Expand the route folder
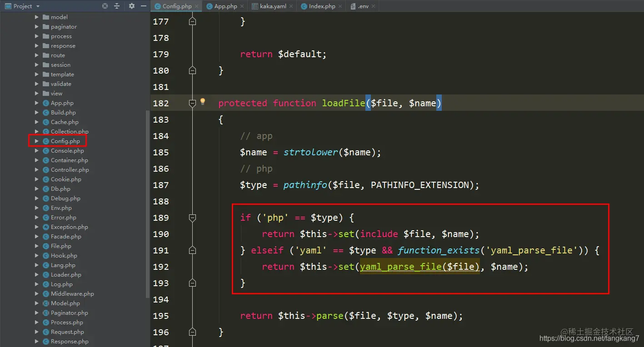 pyautogui.click(x=37, y=55)
